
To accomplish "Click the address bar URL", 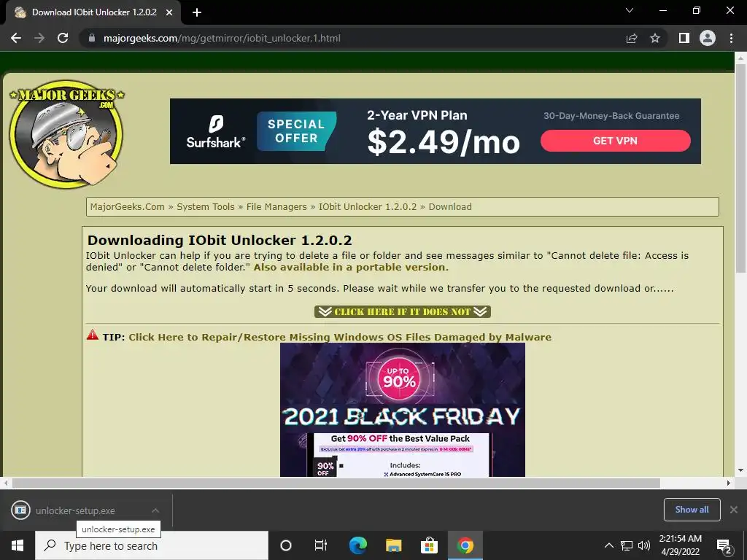I will (222, 38).
